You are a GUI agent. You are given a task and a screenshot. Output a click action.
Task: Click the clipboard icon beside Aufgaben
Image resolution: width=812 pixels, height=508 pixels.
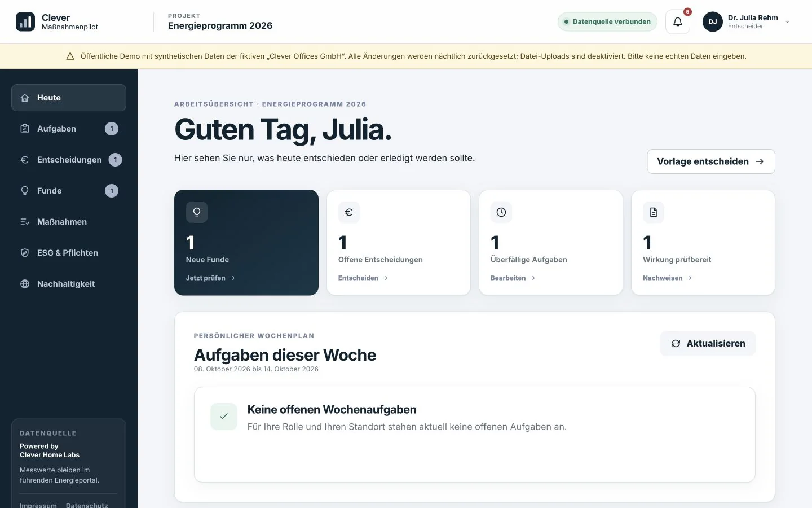click(25, 129)
